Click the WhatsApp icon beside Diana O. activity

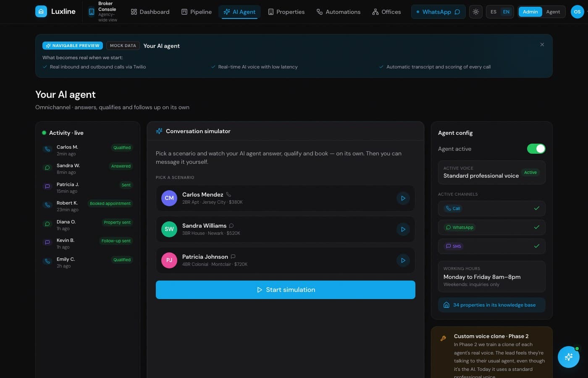47,224
